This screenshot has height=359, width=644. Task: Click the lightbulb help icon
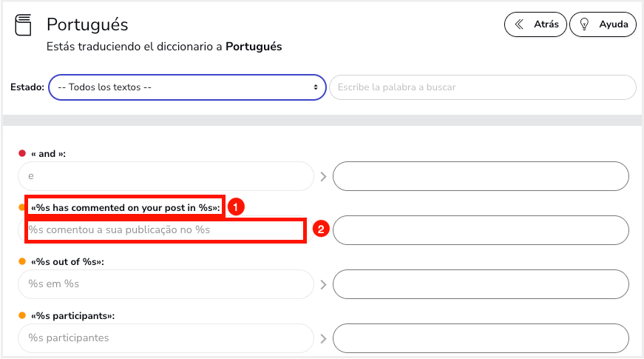click(x=584, y=24)
